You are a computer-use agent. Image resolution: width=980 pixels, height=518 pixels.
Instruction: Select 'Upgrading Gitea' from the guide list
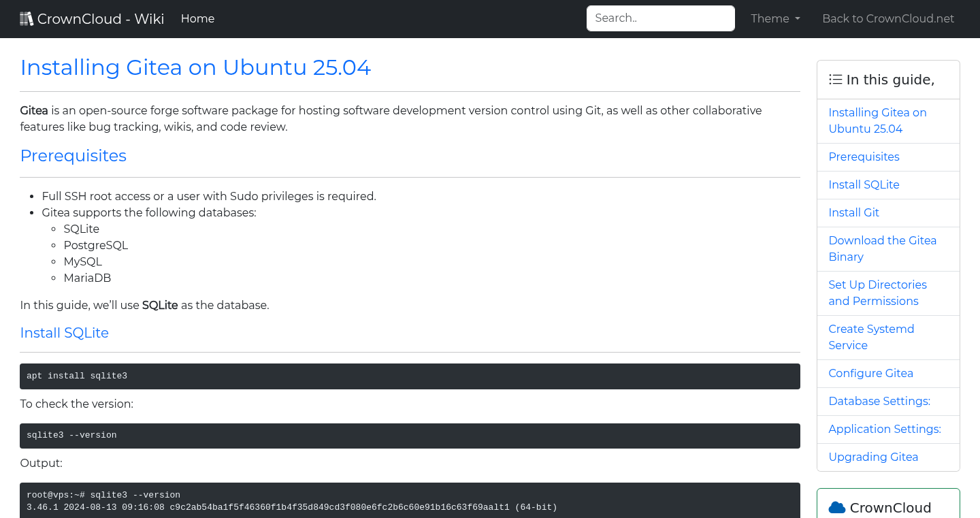pyautogui.click(x=873, y=457)
